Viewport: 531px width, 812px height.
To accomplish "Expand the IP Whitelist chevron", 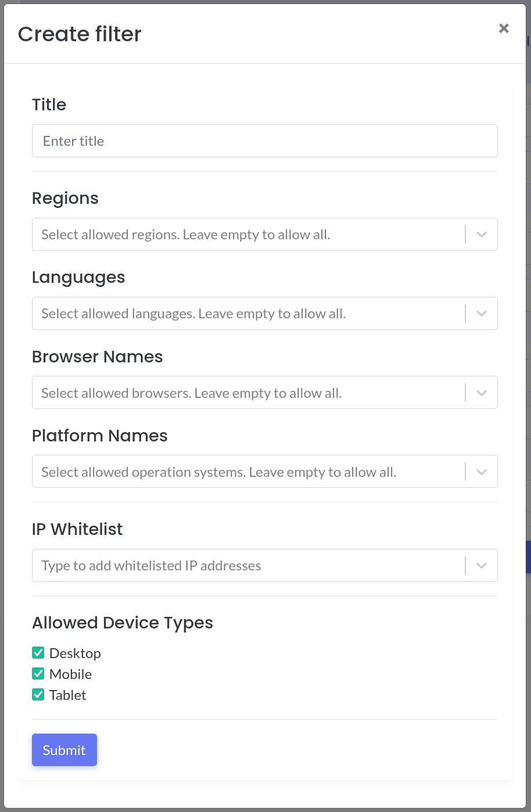I will click(482, 566).
